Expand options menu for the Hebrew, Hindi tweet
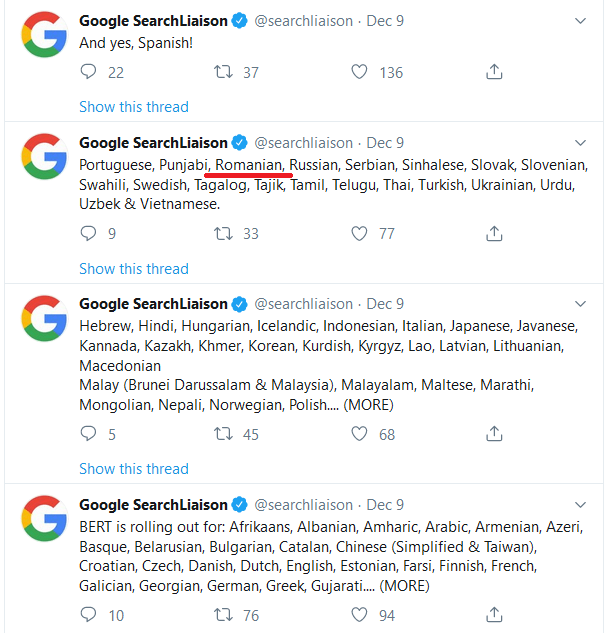The width and height of the screenshot is (607, 633). pos(581,303)
